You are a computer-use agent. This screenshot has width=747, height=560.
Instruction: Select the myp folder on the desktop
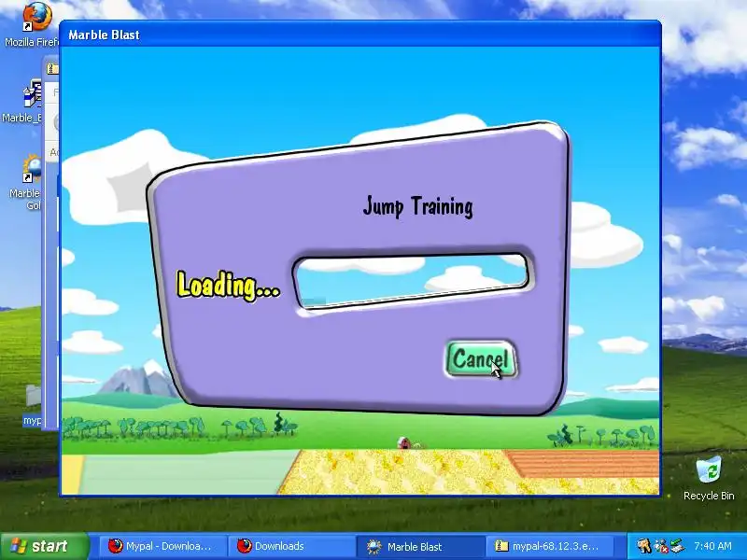tap(32, 405)
